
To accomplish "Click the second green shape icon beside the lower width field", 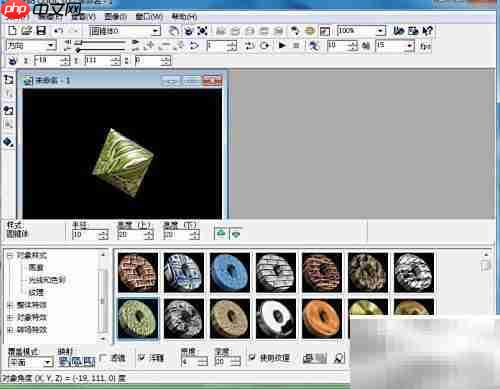I will (x=236, y=233).
